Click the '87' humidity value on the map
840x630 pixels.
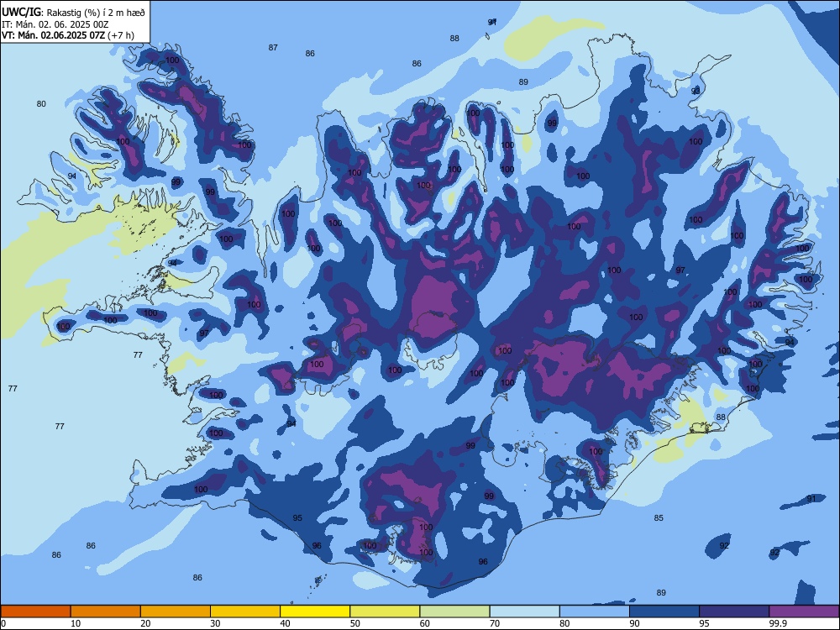tap(273, 48)
